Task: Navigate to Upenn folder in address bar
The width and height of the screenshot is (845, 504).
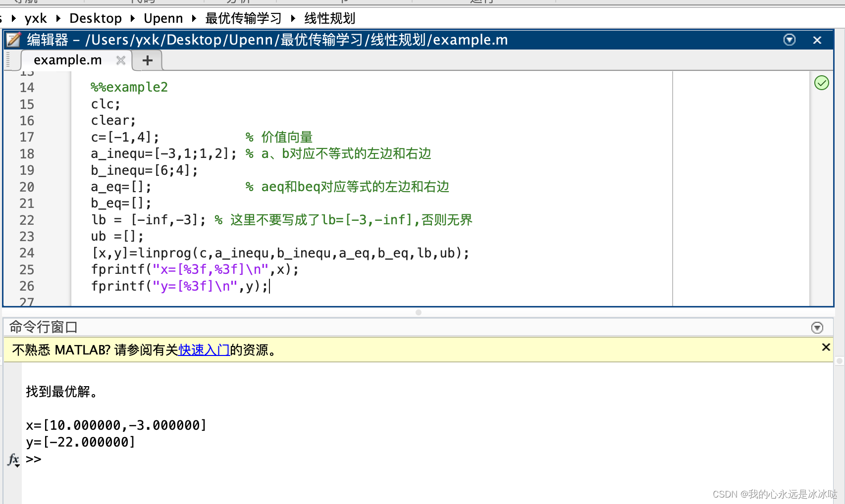Action: [x=163, y=18]
